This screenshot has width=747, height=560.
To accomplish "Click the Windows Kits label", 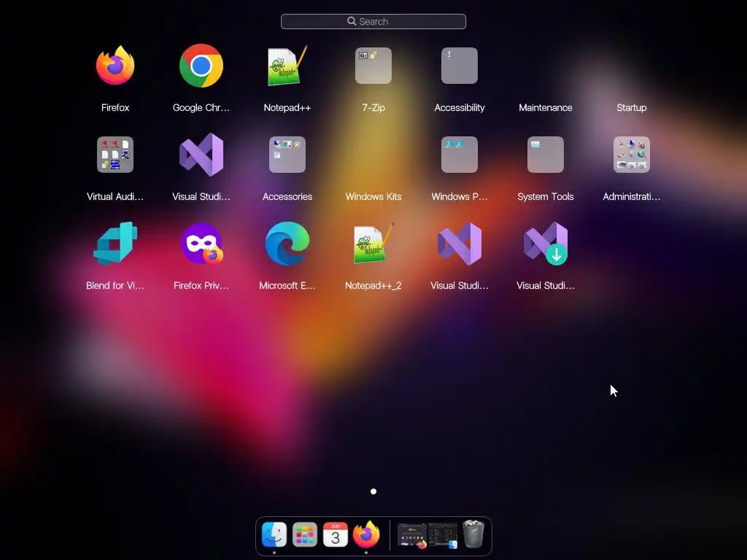I will coord(373,197).
